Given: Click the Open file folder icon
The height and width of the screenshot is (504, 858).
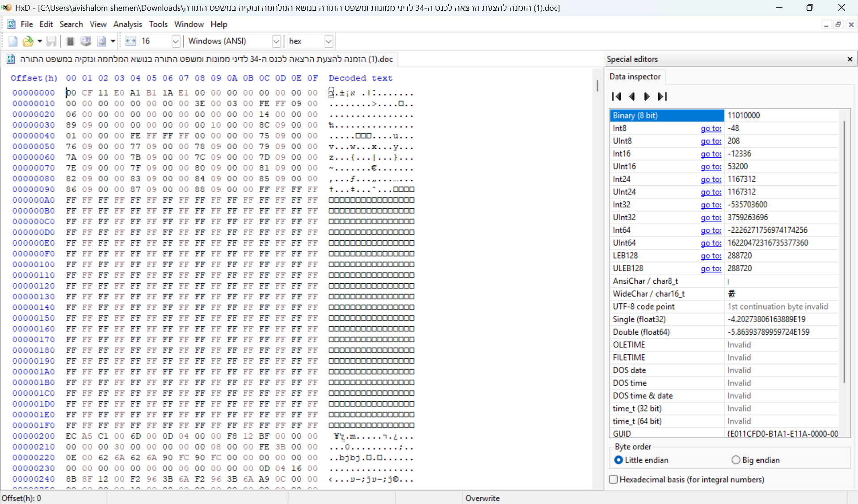Looking at the screenshot, I should pyautogui.click(x=28, y=41).
